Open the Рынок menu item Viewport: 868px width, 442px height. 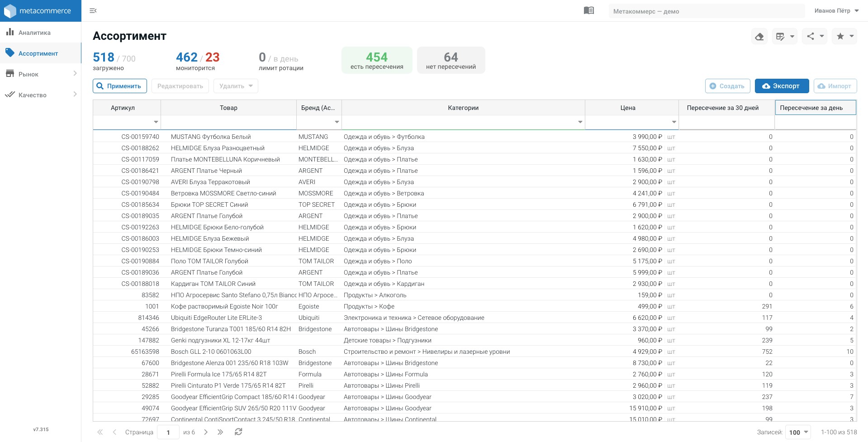tap(40, 74)
